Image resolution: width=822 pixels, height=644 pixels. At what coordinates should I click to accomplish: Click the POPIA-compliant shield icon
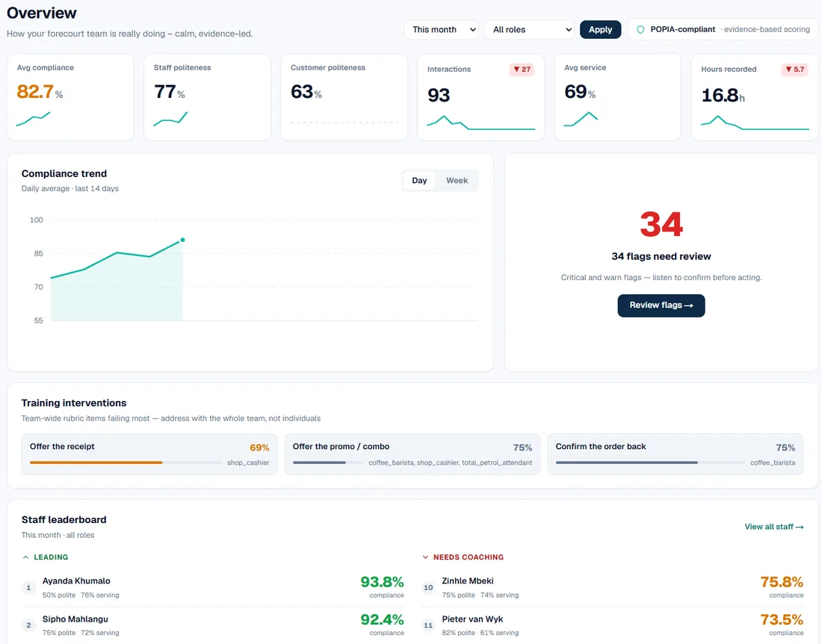pyautogui.click(x=640, y=30)
